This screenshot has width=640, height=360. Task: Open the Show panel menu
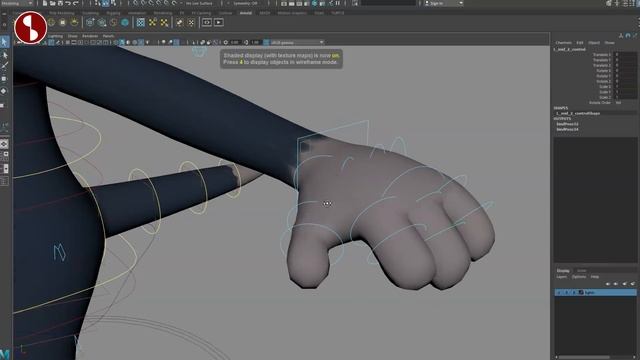coord(72,36)
